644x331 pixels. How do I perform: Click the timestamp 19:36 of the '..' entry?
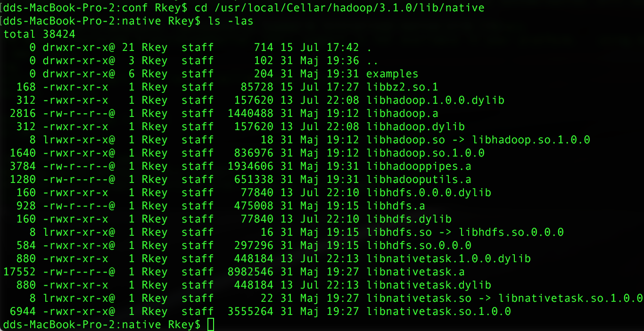(x=343, y=61)
